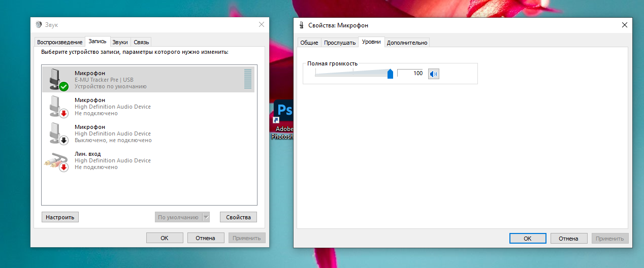Image resolution: width=644 pixels, height=268 pixels.
Task: Expand the 'По умолчанию' dropdown arrow
Action: point(206,217)
